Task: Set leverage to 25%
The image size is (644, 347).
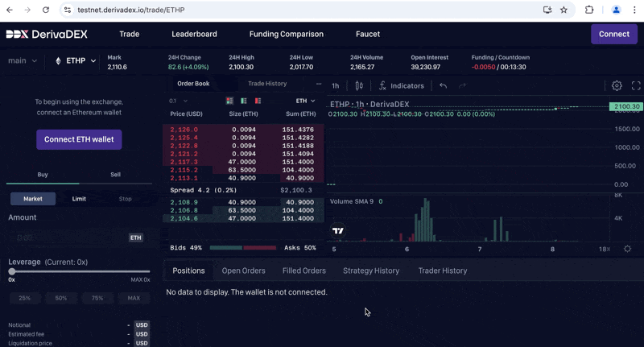Action: point(25,298)
